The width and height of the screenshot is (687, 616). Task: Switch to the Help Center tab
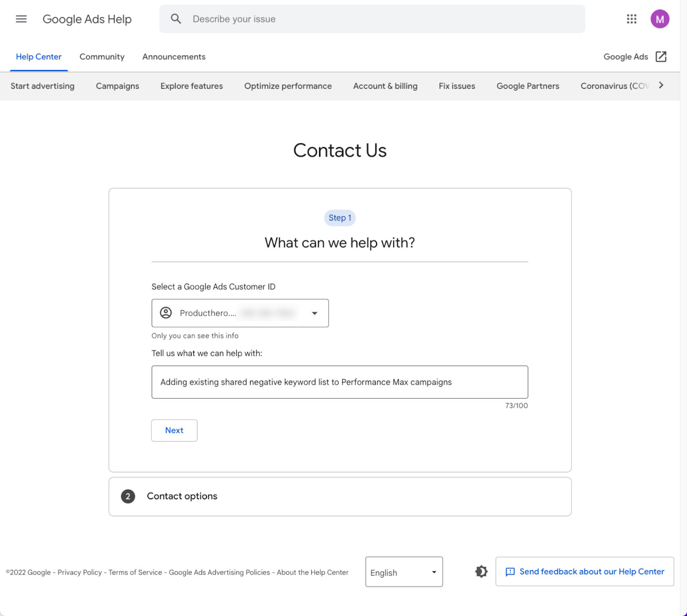39,57
